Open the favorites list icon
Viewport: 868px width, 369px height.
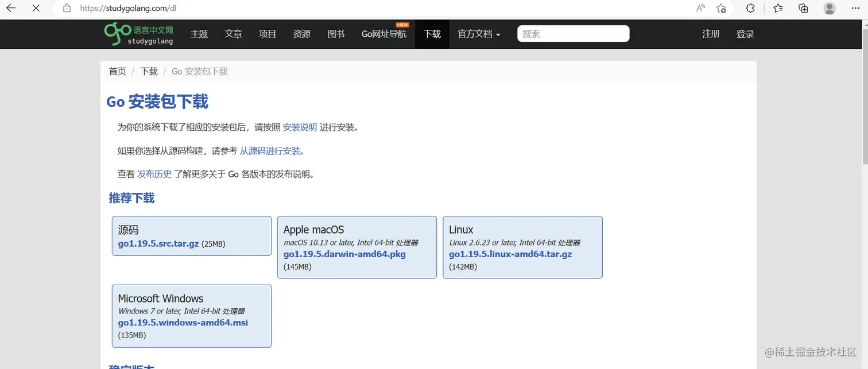[778, 8]
